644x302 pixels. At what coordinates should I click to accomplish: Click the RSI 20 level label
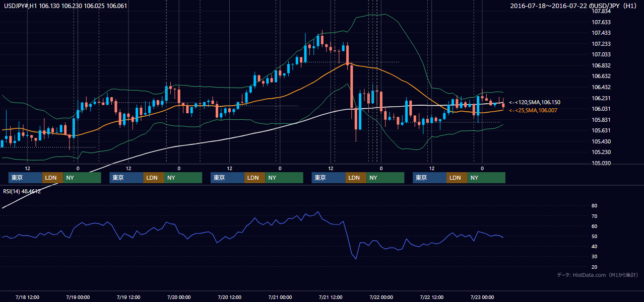pyautogui.click(x=594, y=267)
